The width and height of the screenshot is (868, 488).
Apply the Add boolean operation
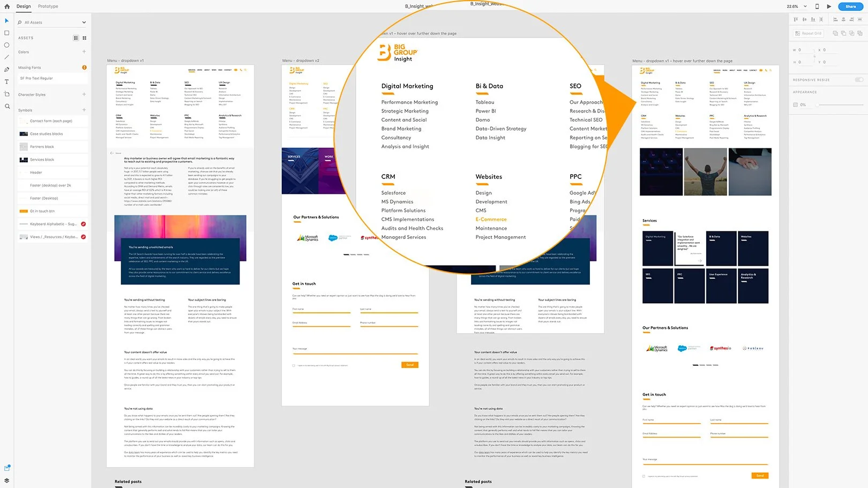[x=835, y=33]
